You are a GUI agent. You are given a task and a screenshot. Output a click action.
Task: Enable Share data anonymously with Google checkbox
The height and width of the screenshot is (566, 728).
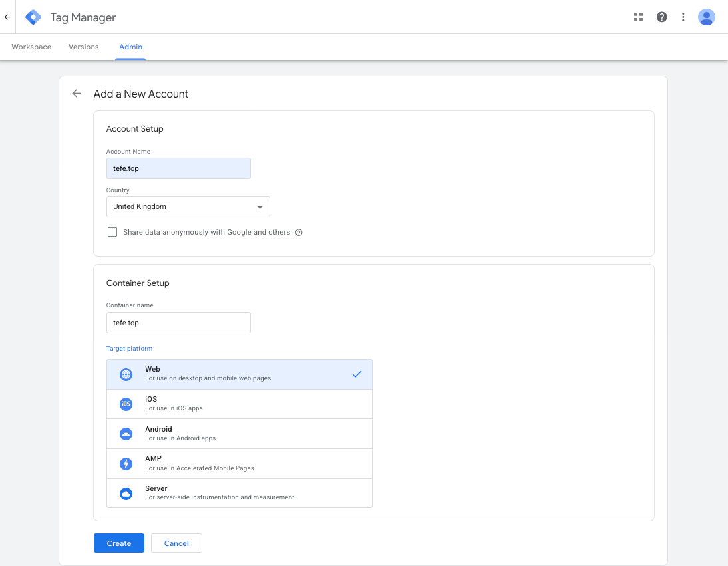pos(112,232)
